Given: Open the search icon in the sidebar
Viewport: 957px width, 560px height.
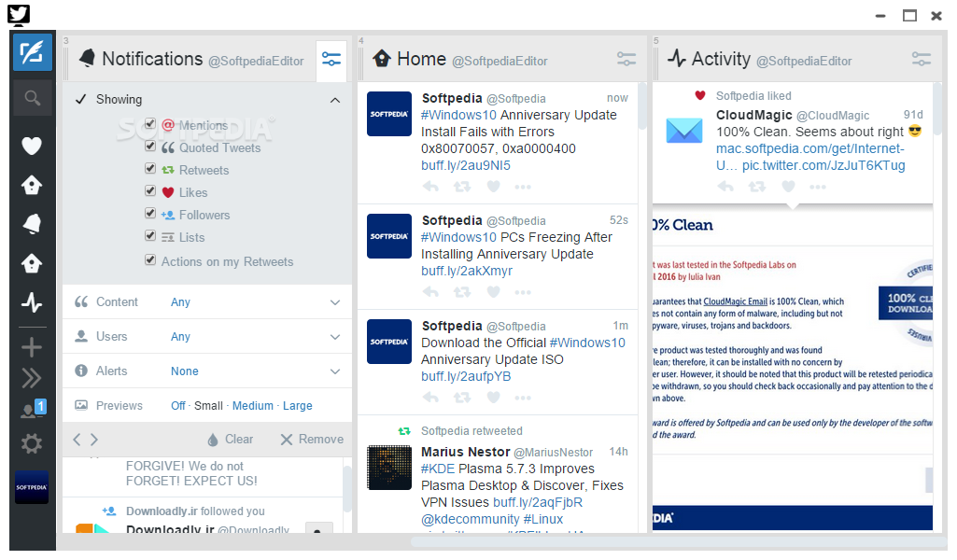Looking at the screenshot, I should pos(33,98).
